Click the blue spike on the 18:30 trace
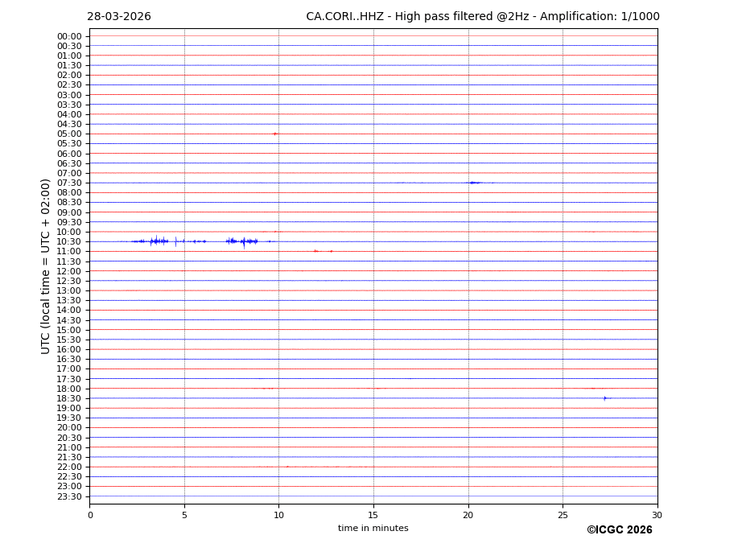746x560 pixels. (x=604, y=398)
